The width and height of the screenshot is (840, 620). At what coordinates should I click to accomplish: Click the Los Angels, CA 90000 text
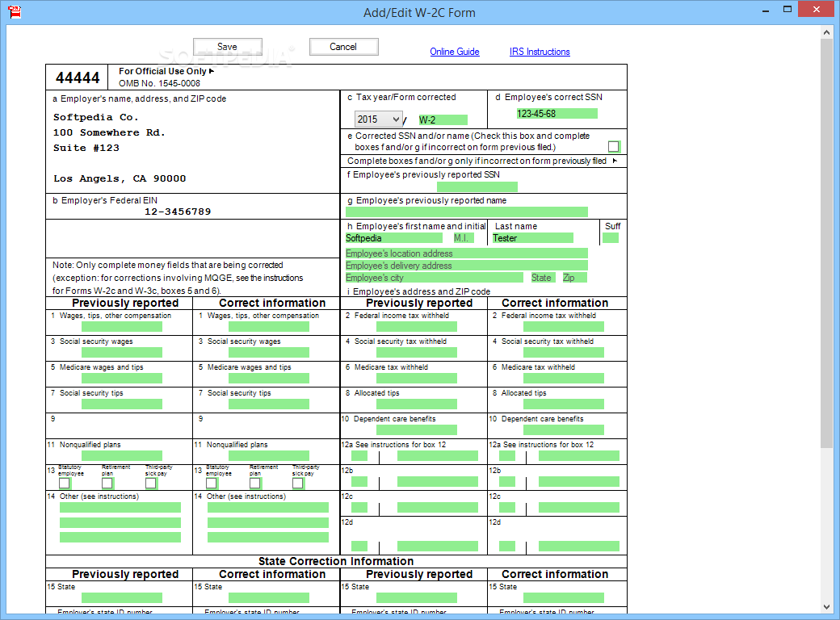[120, 179]
